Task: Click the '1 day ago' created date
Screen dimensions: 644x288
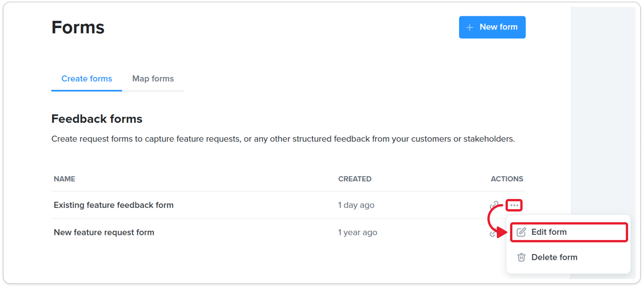Action: [356, 205]
